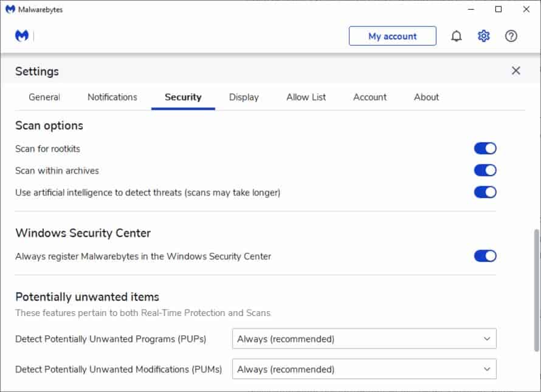Open the Detect PUMs dropdown
The width and height of the screenshot is (541, 392).
364,370
